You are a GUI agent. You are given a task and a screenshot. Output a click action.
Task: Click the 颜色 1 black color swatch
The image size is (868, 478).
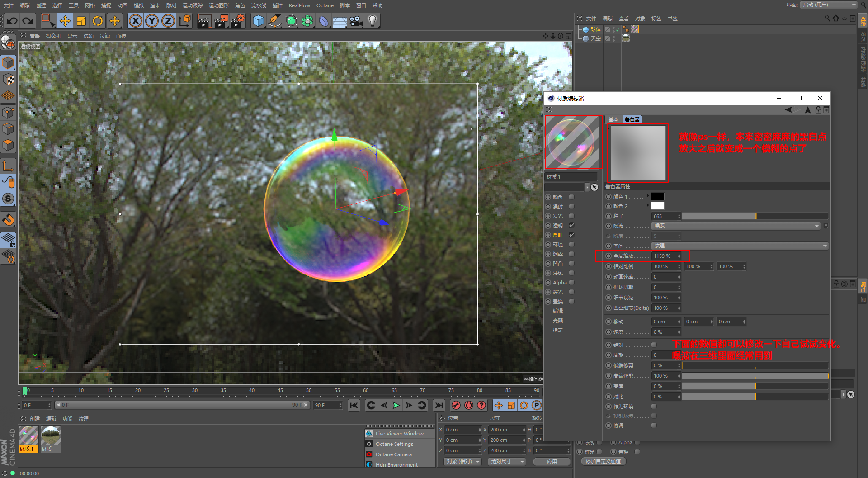[x=658, y=196]
